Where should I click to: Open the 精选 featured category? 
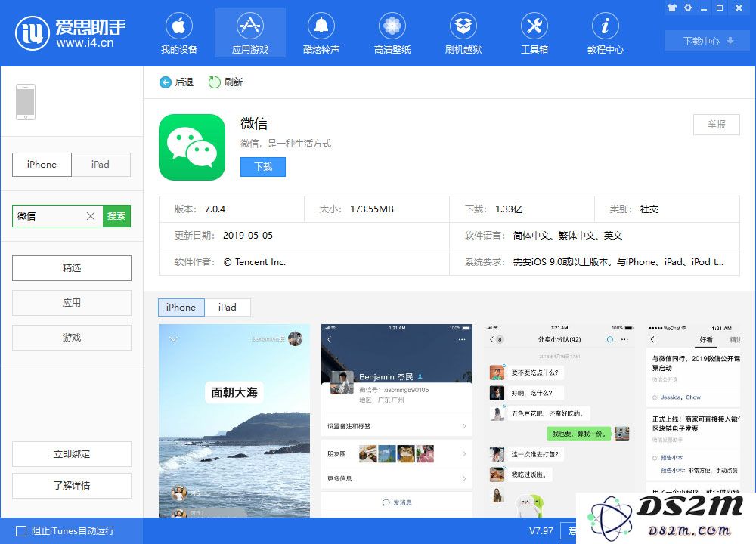(72, 268)
